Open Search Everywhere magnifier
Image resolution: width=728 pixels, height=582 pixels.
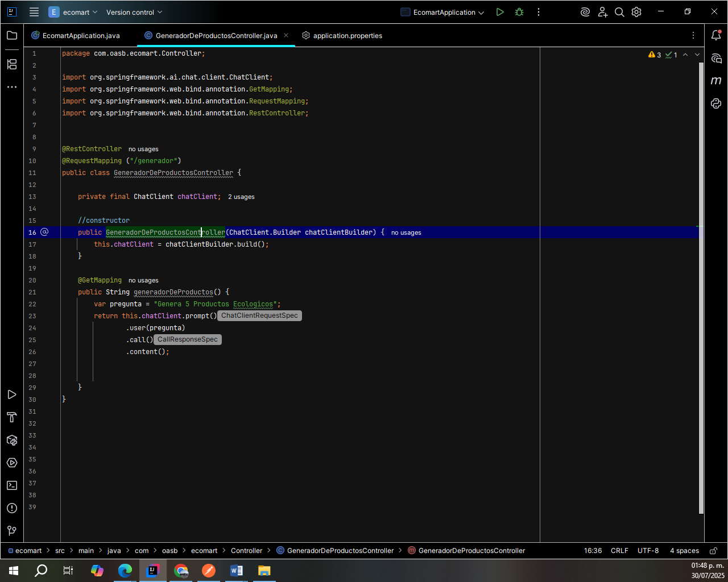(620, 12)
